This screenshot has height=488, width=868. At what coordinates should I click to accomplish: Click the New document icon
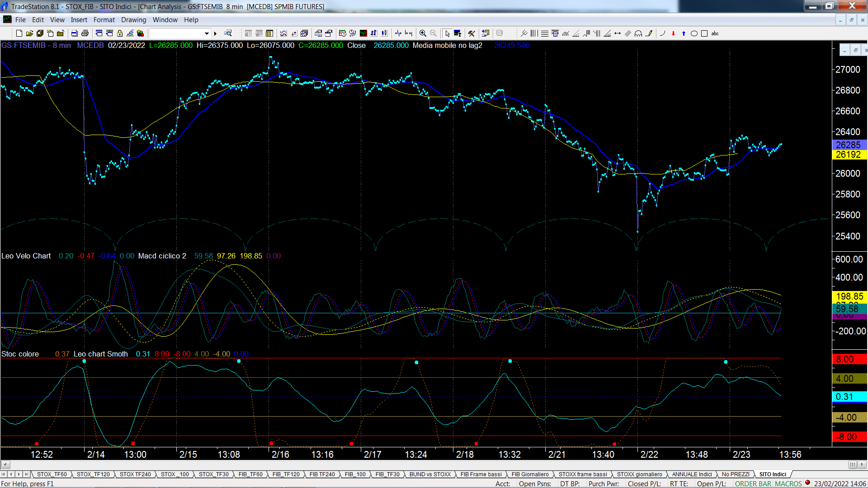point(19,33)
